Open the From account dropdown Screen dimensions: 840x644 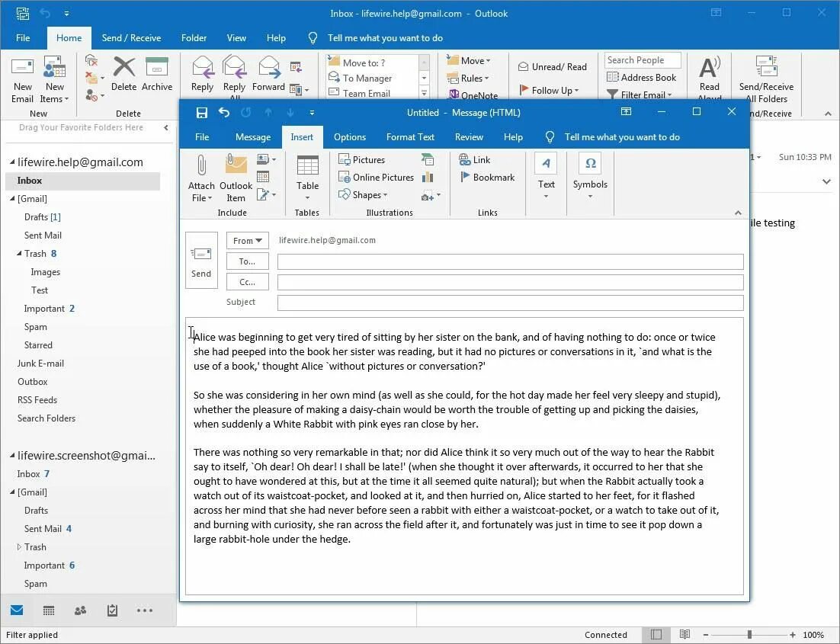tap(248, 241)
